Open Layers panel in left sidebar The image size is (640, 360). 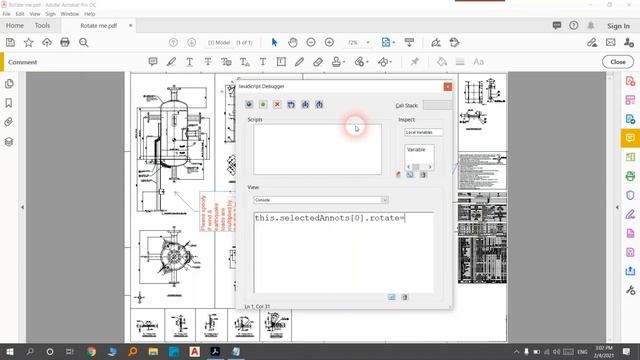[x=9, y=142]
